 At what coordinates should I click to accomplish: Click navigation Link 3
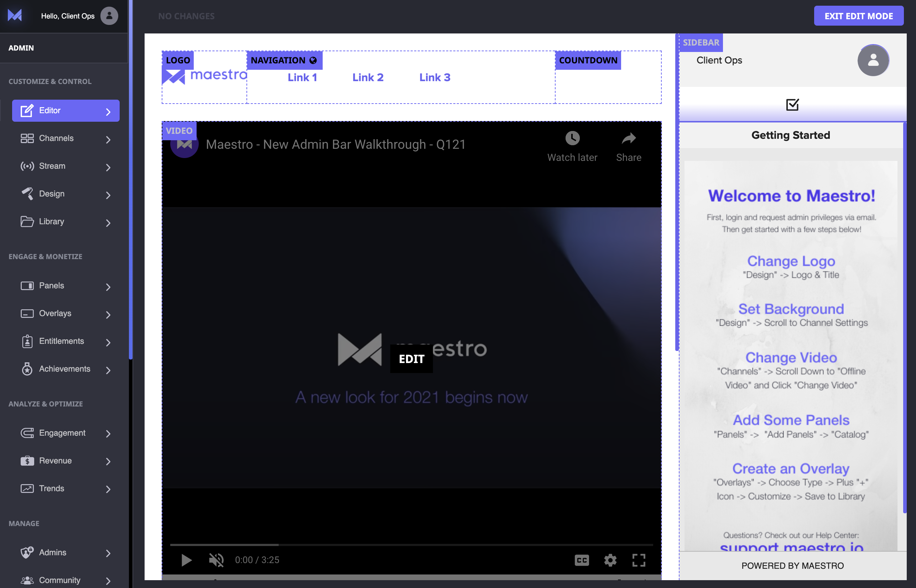click(435, 78)
